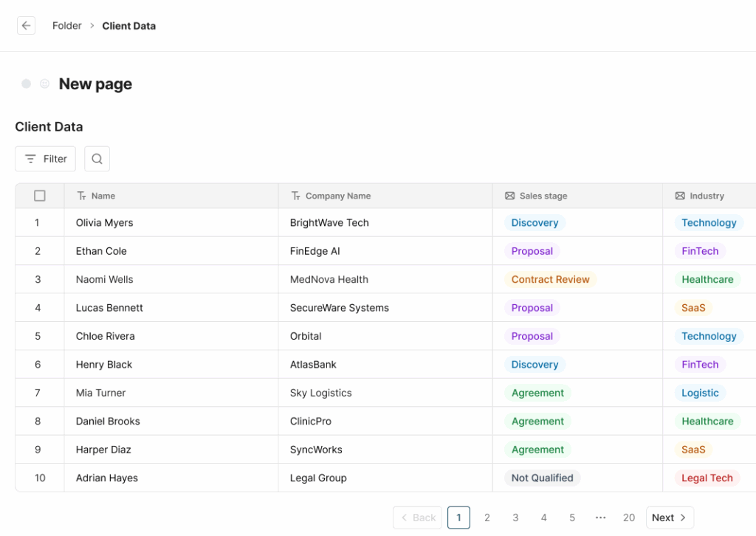The image size is (756, 536).
Task: Click the Sales stage column icon
Action: [510, 196]
